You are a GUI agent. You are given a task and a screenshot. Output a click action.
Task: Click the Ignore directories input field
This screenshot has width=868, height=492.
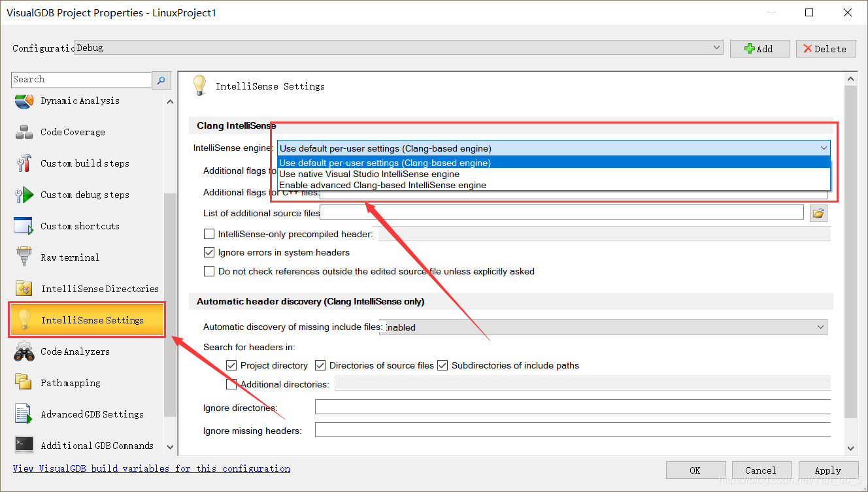[x=573, y=407]
